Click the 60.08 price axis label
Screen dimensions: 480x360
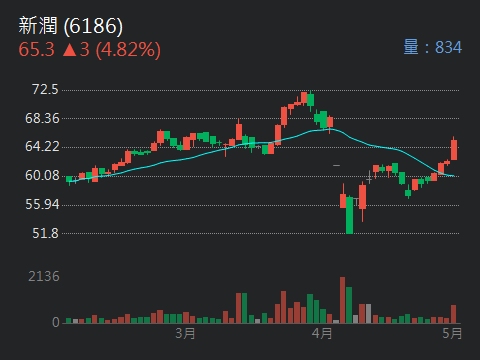point(42,175)
